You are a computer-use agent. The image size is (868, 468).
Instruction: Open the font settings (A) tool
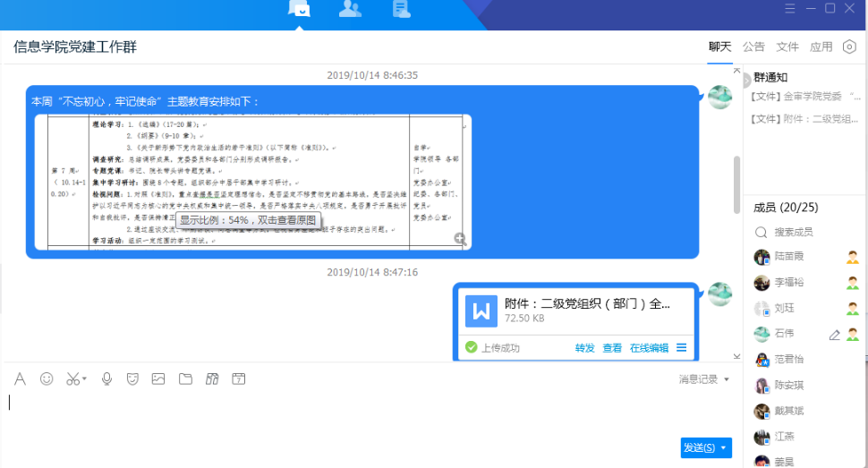pos(20,379)
